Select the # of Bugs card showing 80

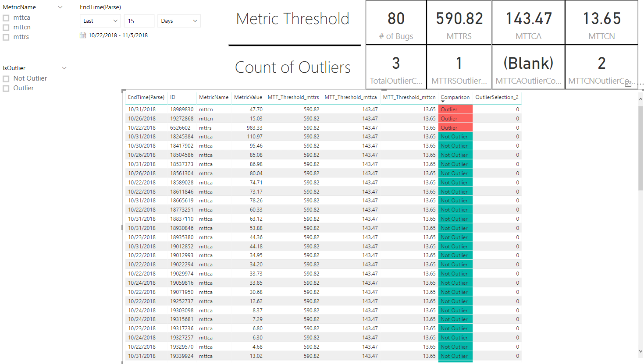[396, 23]
